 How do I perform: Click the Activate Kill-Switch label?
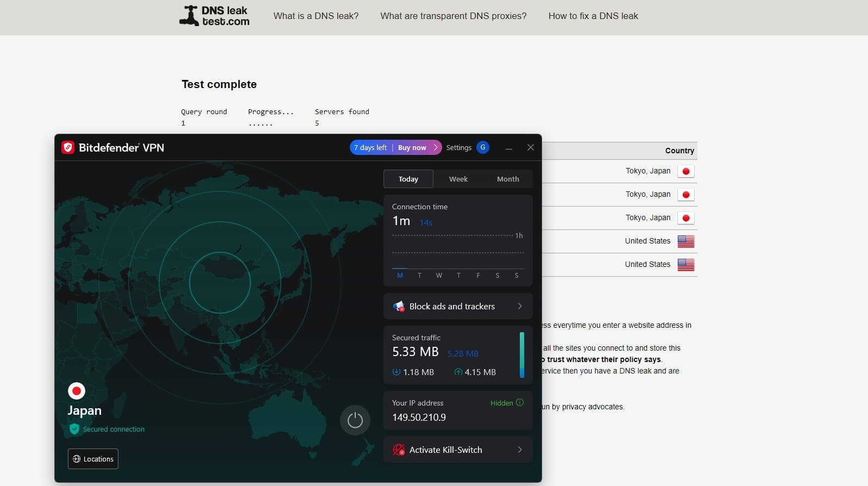point(445,450)
